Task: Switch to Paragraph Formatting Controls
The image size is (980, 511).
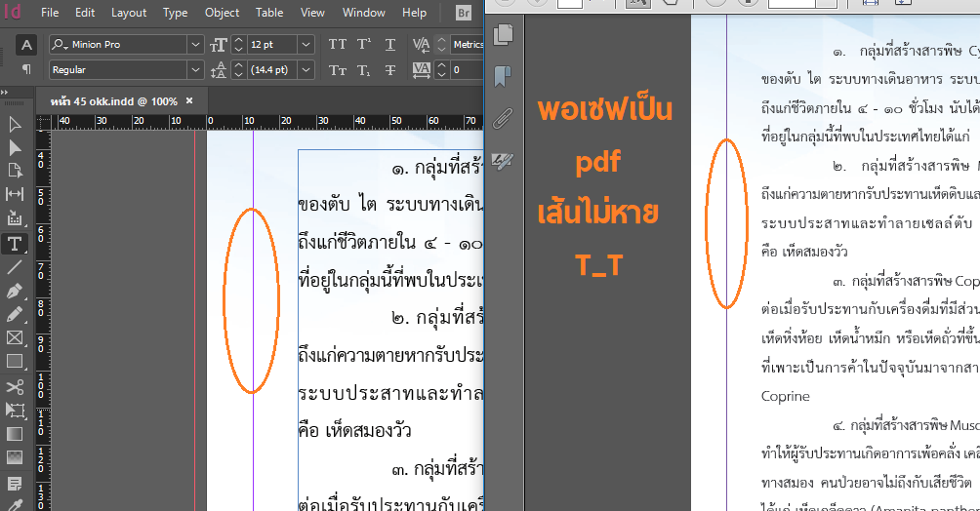Action: 26,69
